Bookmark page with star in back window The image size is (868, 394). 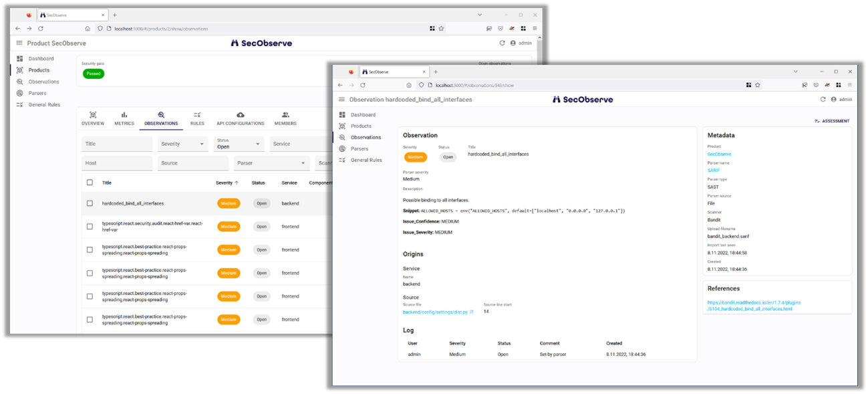point(441,29)
